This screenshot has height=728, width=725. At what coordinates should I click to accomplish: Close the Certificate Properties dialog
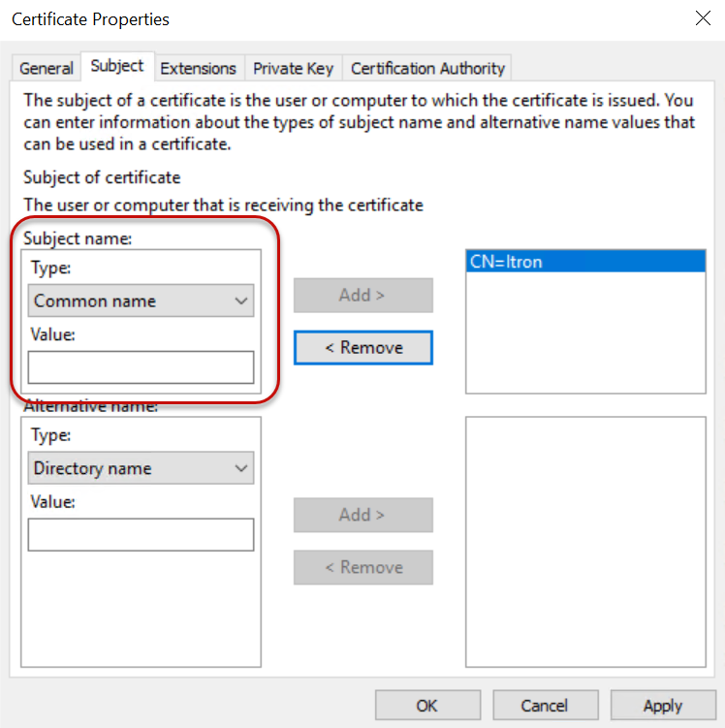(x=703, y=18)
